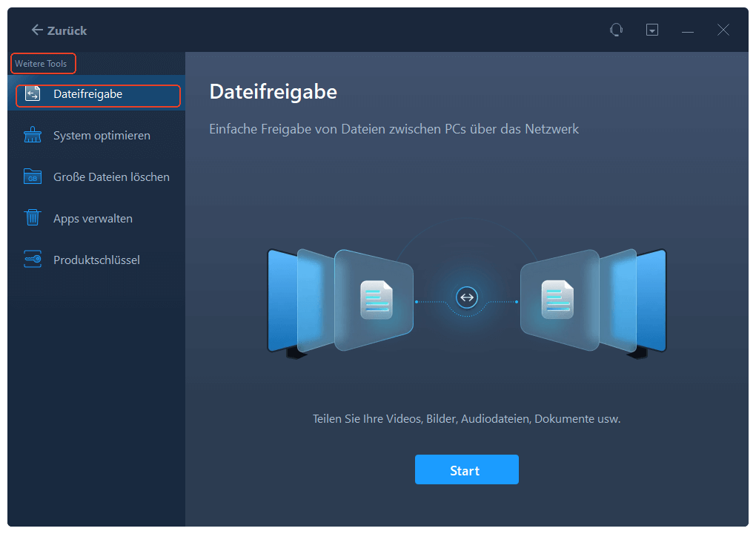Click the Zurück text label
This screenshot has width=756, height=534.
coord(67,30)
